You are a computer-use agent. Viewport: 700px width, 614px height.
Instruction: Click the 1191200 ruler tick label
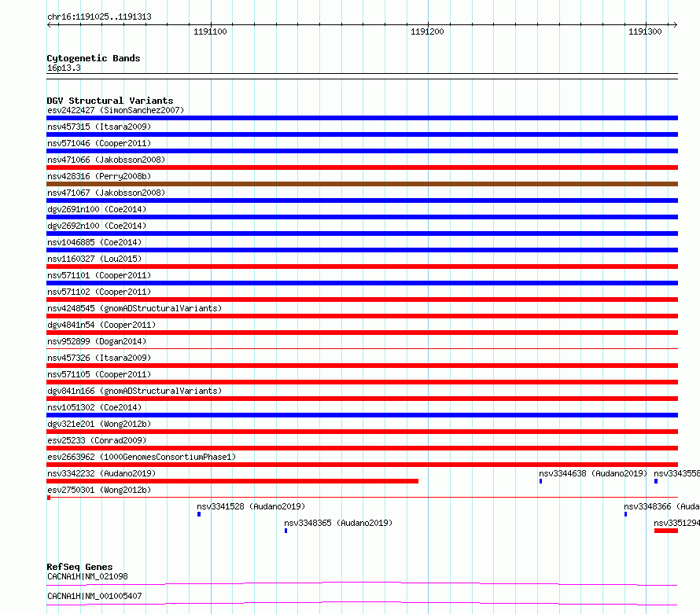(427, 31)
